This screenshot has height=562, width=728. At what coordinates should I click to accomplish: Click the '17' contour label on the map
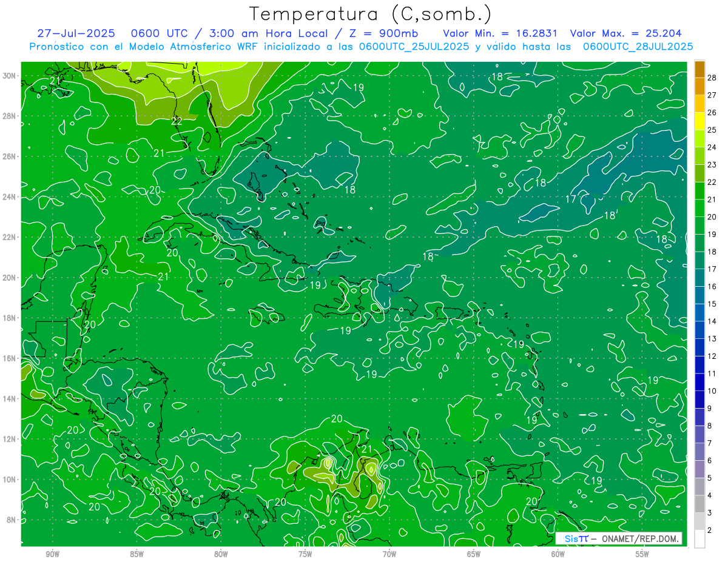pos(570,199)
